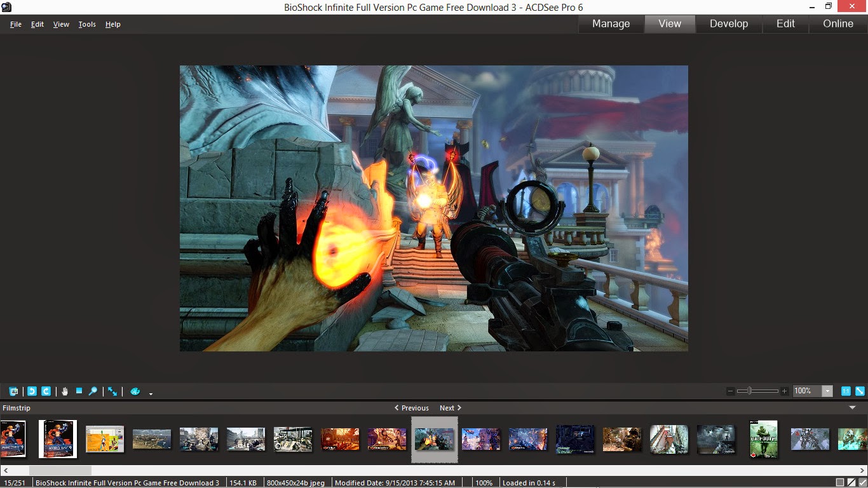Open the File menu
The image size is (868, 488).
coord(16,24)
